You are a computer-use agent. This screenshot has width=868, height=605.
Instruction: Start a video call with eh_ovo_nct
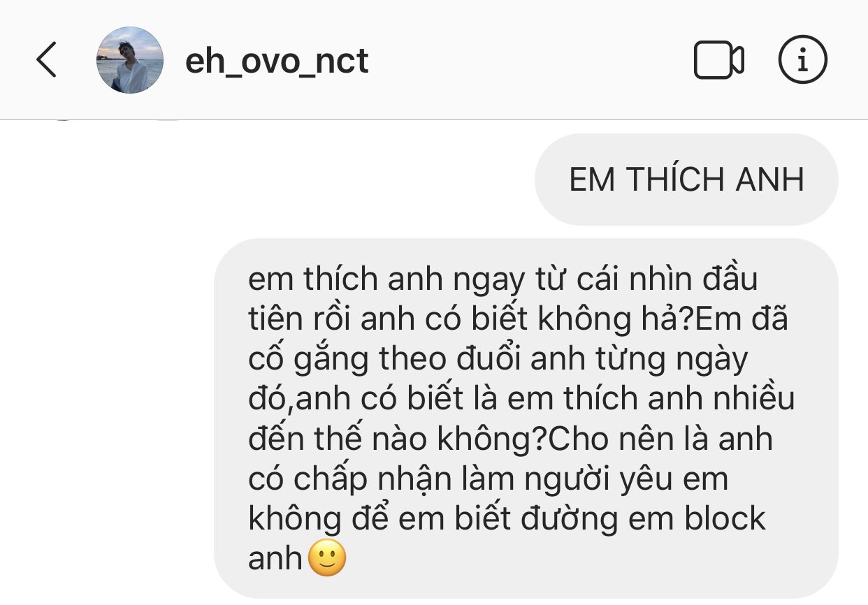point(719,60)
